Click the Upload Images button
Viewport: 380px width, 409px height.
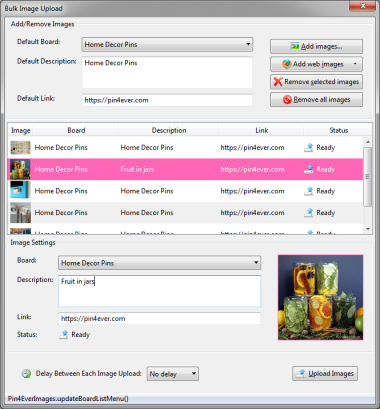point(325,373)
